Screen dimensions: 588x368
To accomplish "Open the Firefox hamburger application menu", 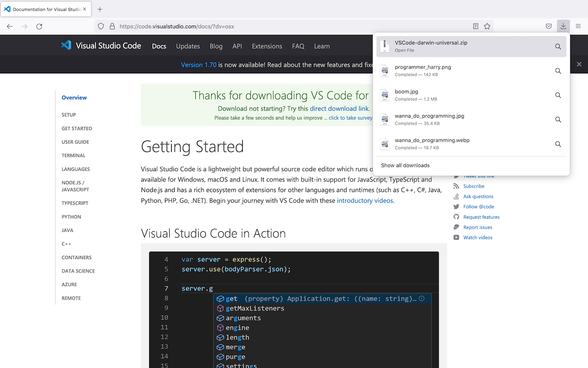I will pyautogui.click(x=578, y=26).
